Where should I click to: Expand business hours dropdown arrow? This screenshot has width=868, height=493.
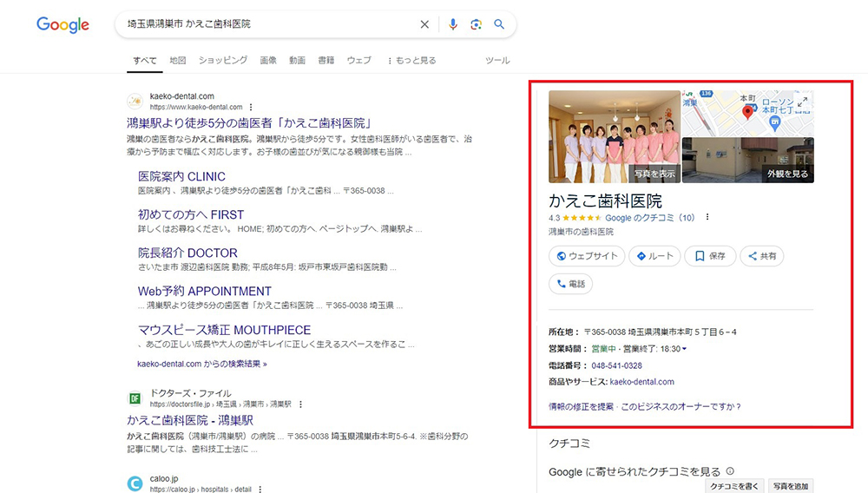point(684,349)
